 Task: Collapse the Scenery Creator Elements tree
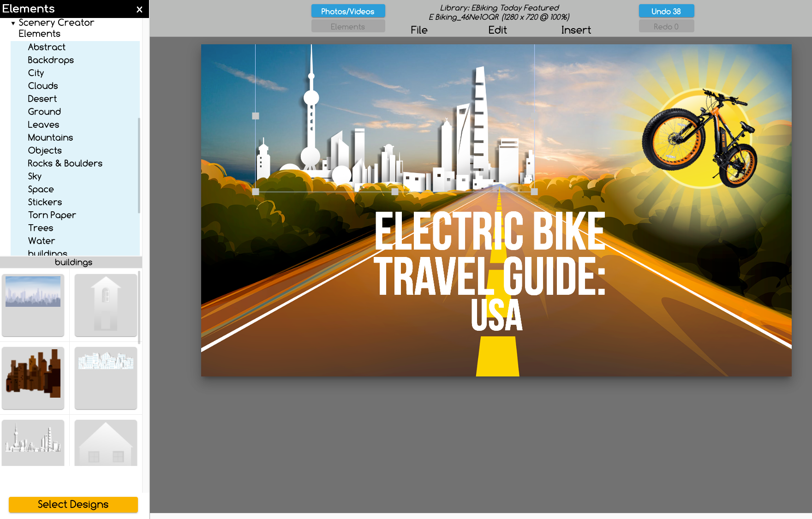pyautogui.click(x=13, y=23)
